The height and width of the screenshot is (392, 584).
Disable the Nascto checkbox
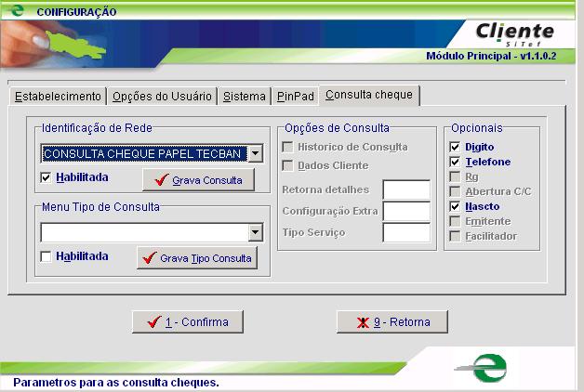[455, 206]
